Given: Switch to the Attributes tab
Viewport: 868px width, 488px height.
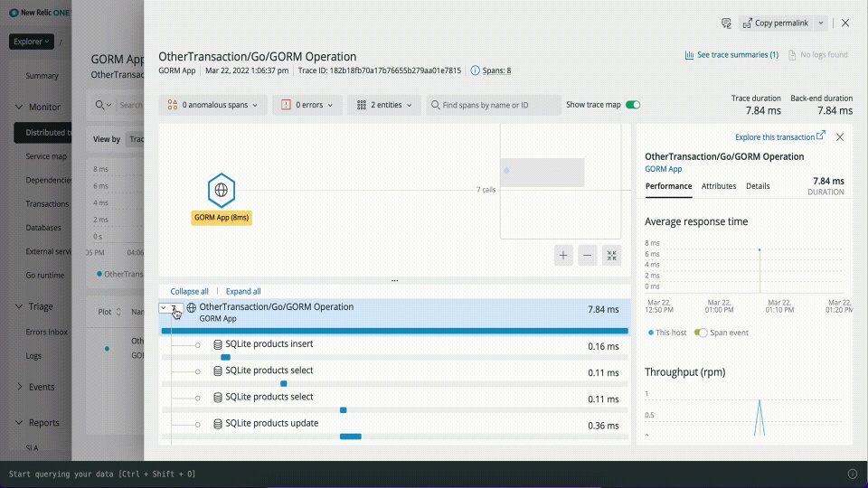Looking at the screenshot, I should pyautogui.click(x=719, y=186).
